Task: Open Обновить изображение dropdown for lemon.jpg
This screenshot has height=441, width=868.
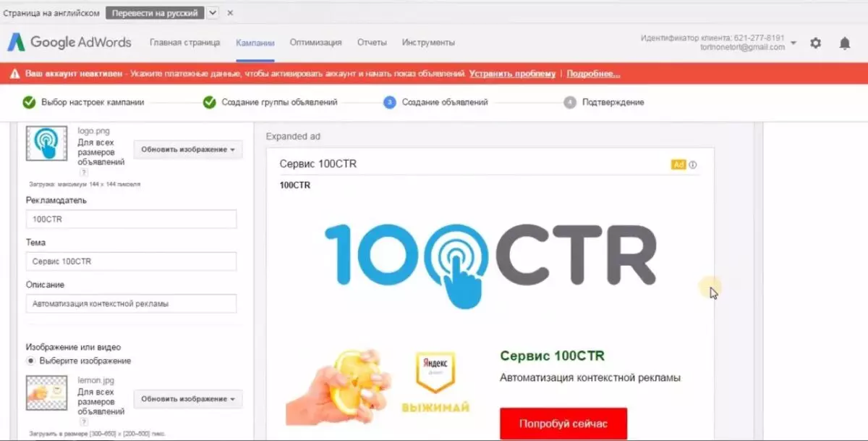Action: point(188,398)
